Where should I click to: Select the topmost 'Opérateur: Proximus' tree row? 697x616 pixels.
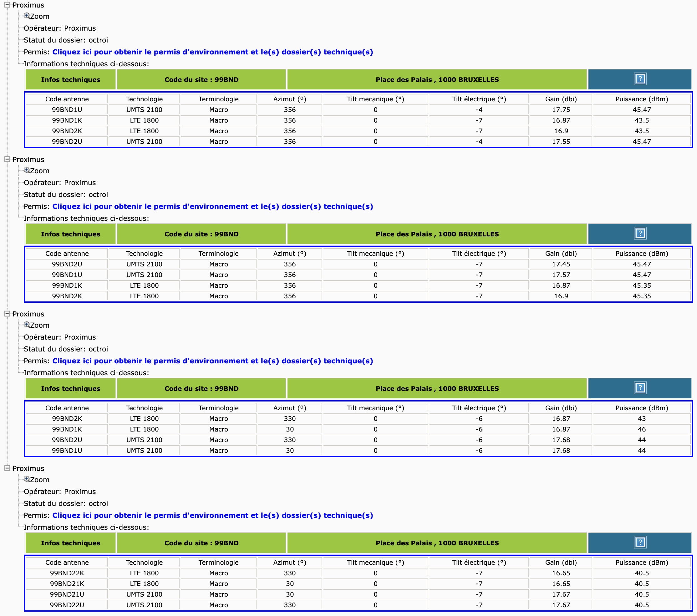tap(60, 28)
